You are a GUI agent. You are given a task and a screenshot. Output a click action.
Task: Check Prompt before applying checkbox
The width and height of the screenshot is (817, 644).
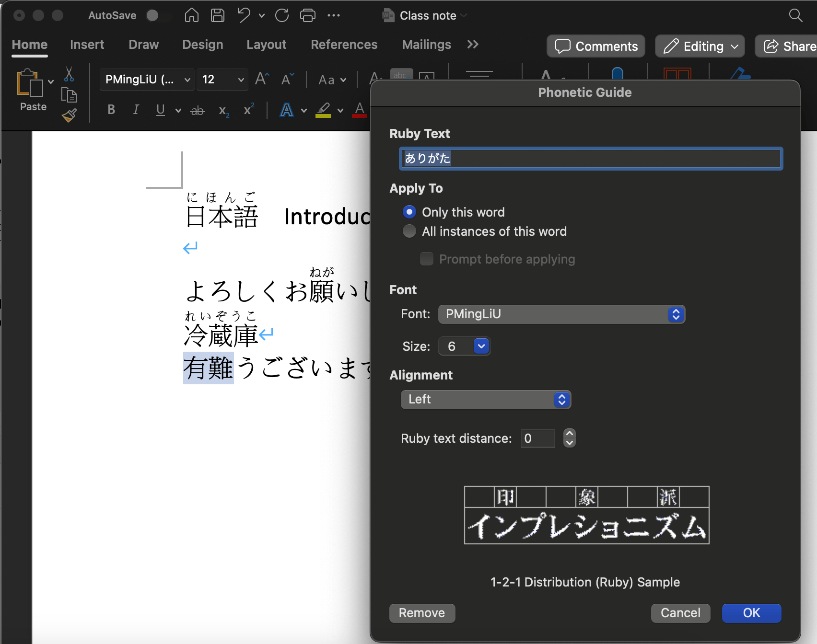point(426,259)
